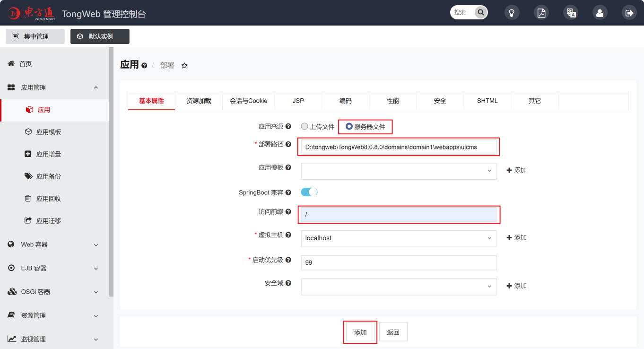Click the 返回 button

(x=393, y=332)
